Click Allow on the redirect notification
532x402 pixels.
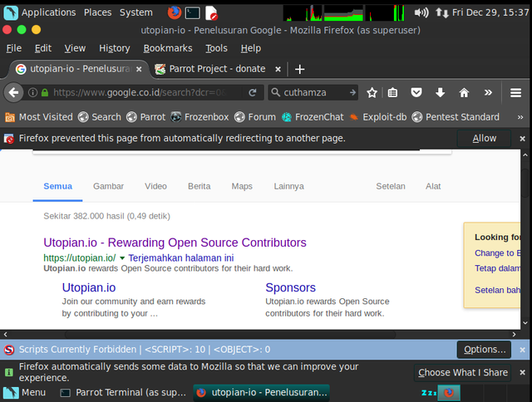tap(484, 139)
